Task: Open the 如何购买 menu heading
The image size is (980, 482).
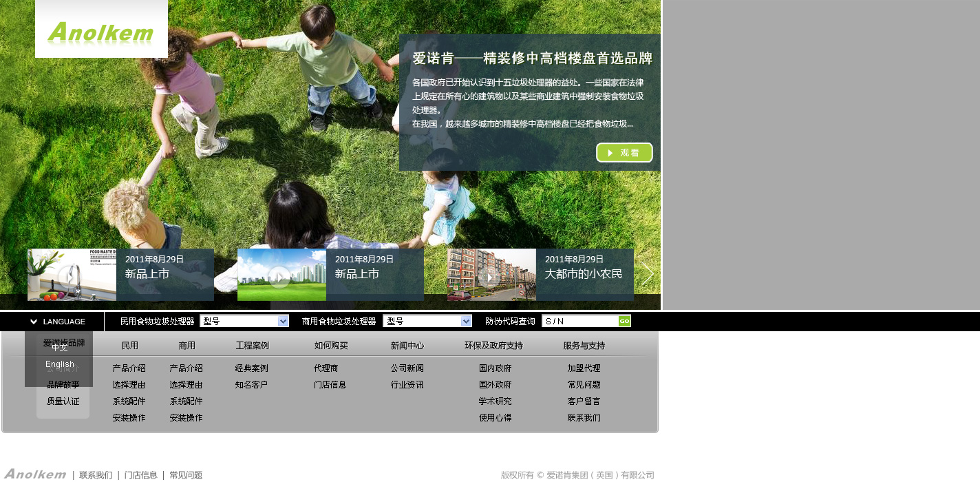Action: click(331, 346)
